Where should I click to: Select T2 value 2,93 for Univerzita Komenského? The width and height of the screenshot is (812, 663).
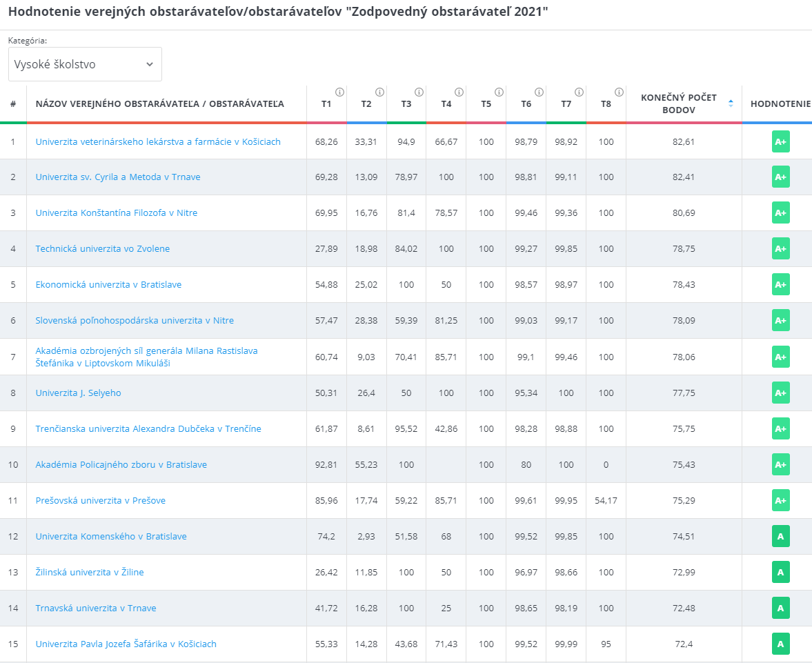[366, 536]
